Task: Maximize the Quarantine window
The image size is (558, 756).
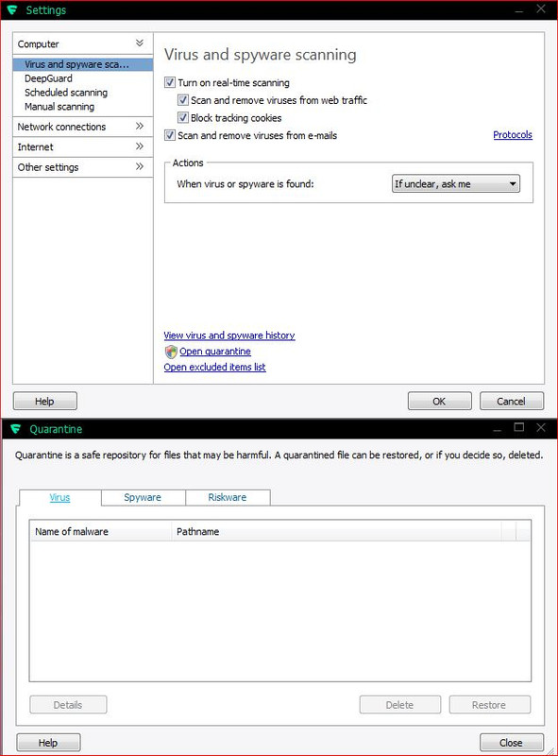Action: coord(519,427)
